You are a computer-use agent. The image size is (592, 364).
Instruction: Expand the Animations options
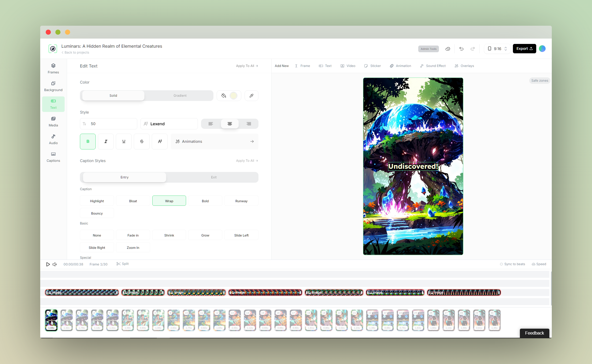[214, 141]
